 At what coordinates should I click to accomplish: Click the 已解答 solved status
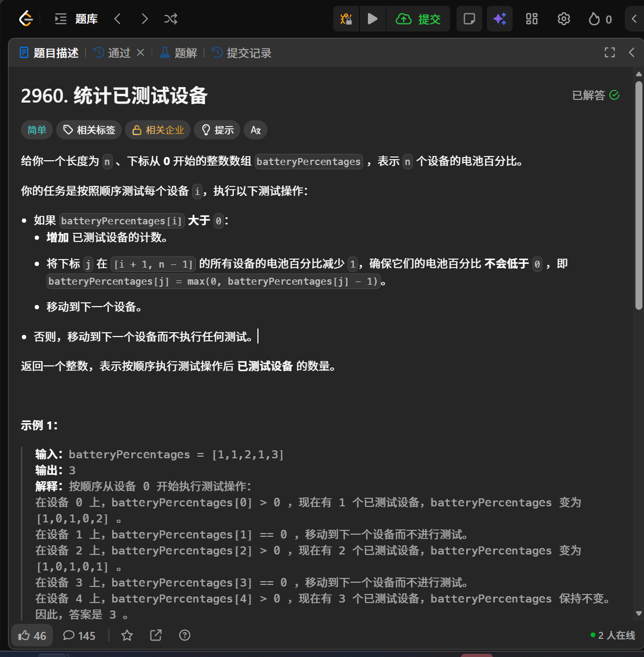coord(595,95)
